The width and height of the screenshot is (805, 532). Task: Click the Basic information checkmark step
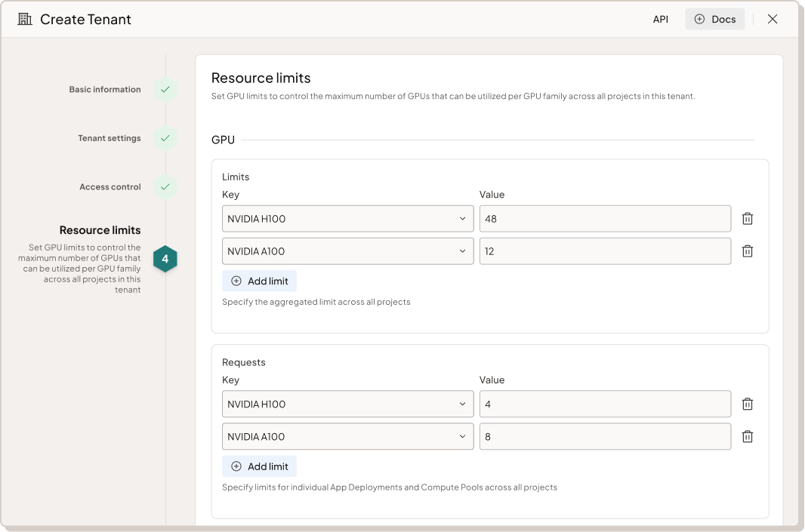click(x=165, y=89)
